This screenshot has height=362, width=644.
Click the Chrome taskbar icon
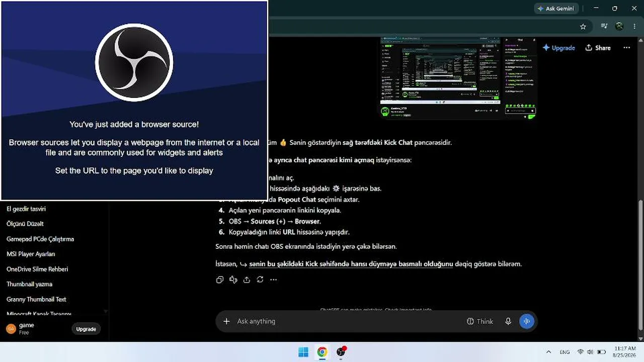[x=322, y=352]
